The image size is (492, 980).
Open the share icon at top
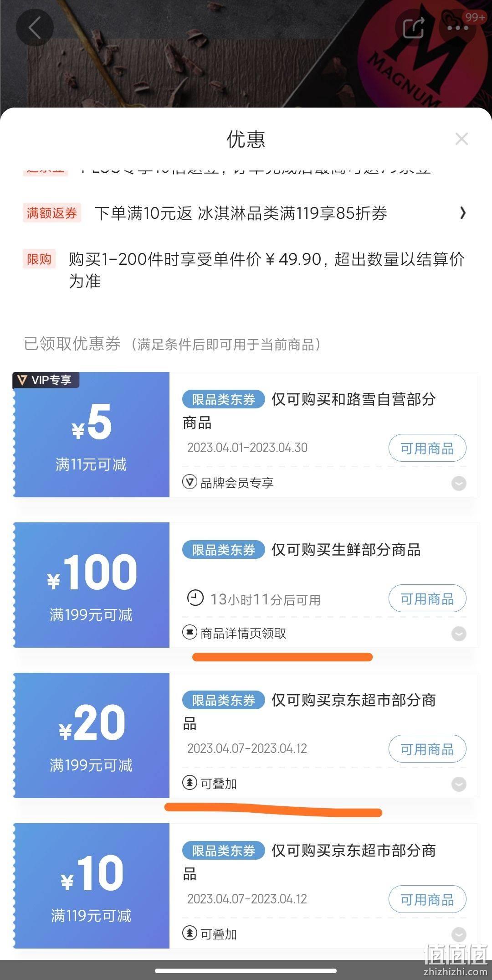point(414,27)
